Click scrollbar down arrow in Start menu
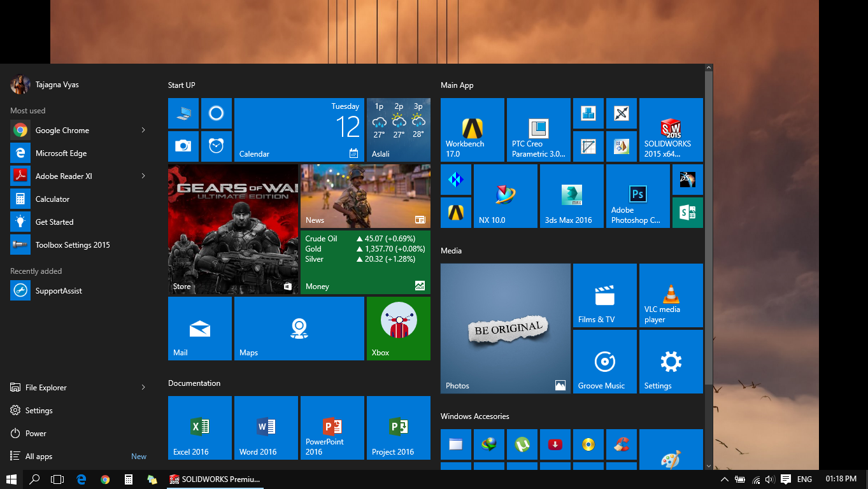 pyautogui.click(x=709, y=465)
